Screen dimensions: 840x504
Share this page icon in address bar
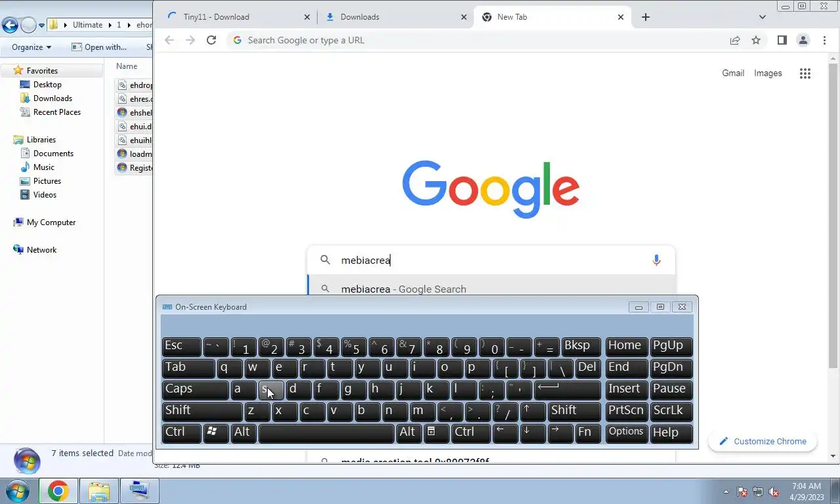click(735, 40)
